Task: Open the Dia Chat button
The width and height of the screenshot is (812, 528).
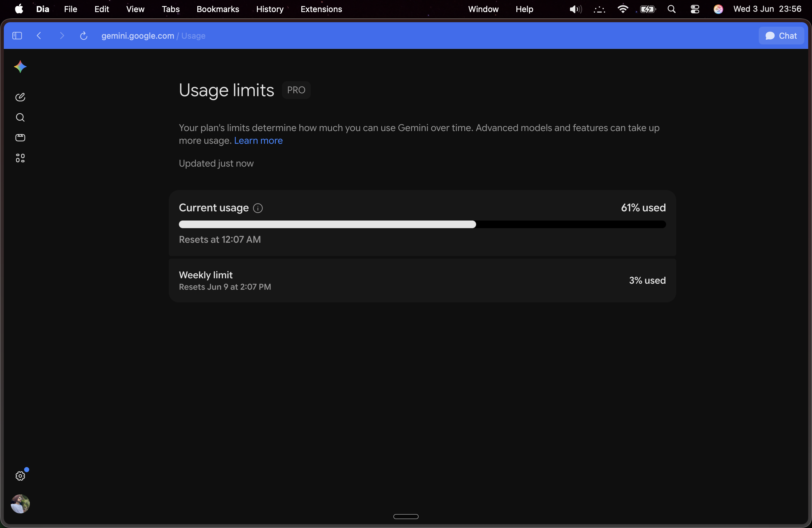Action: tap(781, 36)
